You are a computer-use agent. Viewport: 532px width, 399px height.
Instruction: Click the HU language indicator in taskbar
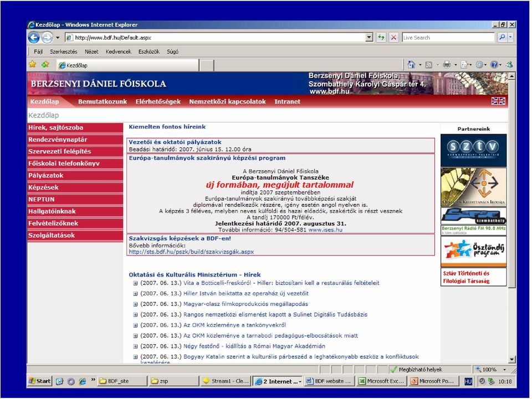coord(468,382)
